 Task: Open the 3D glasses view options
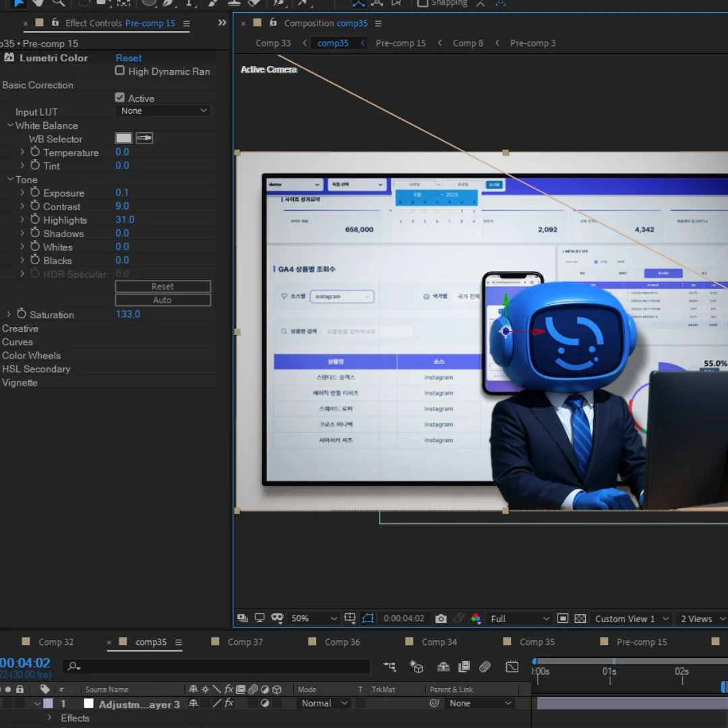(x=277, y=618)
